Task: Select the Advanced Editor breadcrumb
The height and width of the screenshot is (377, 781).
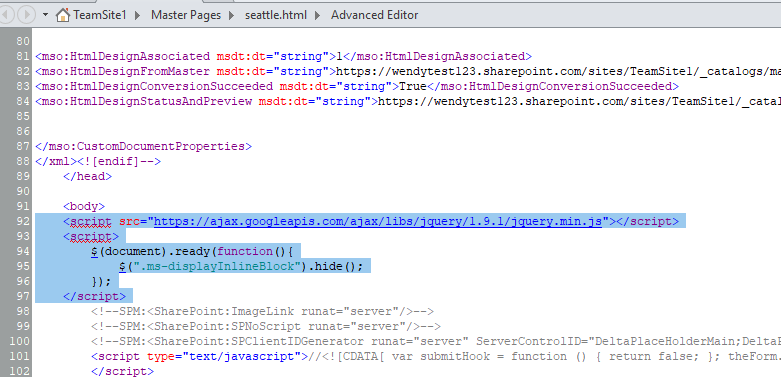Action: coord(375,15)
